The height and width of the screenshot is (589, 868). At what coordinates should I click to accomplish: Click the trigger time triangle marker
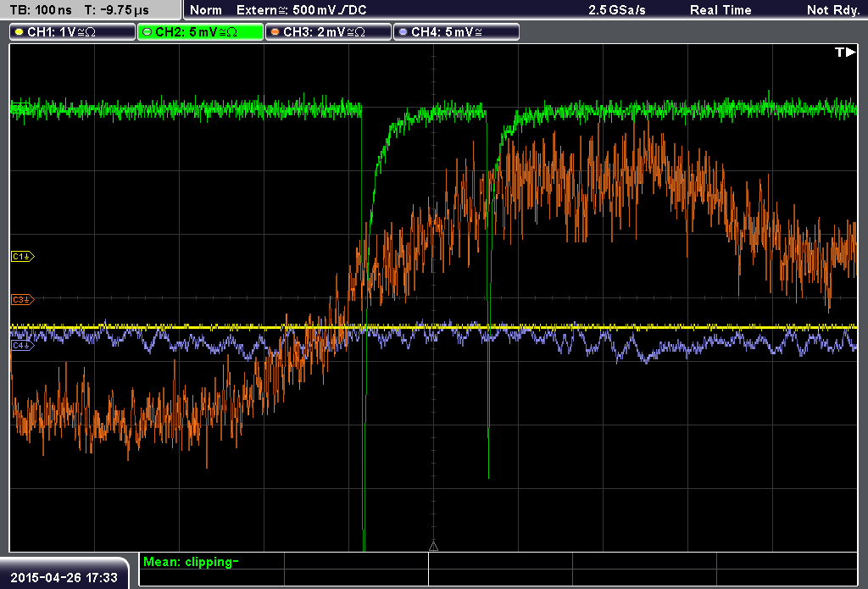(433, 546)
